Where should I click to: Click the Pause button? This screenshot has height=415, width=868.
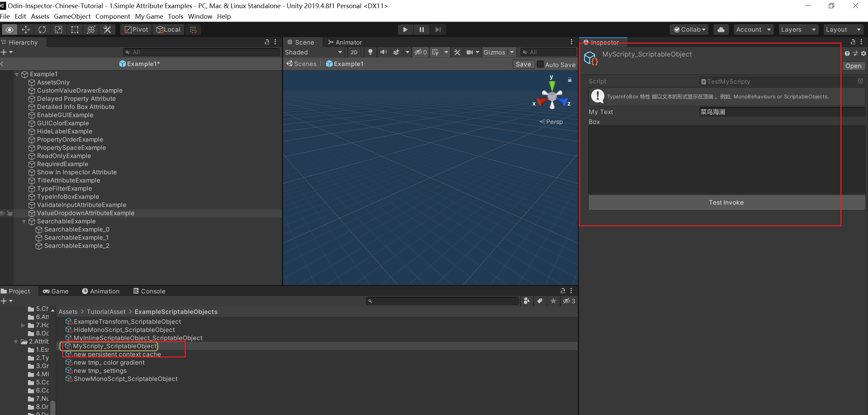pos(422,30)
